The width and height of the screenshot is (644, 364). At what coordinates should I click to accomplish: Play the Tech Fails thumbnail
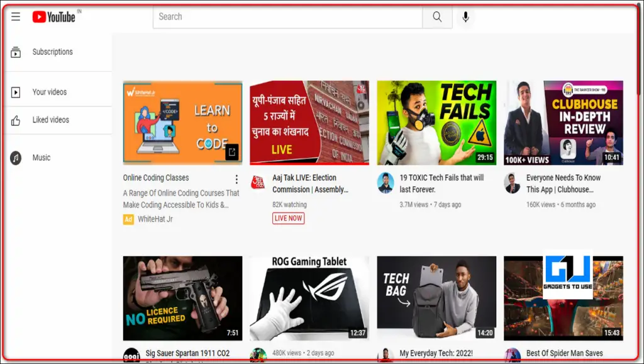pyautogui.click(x=436, y=123)
